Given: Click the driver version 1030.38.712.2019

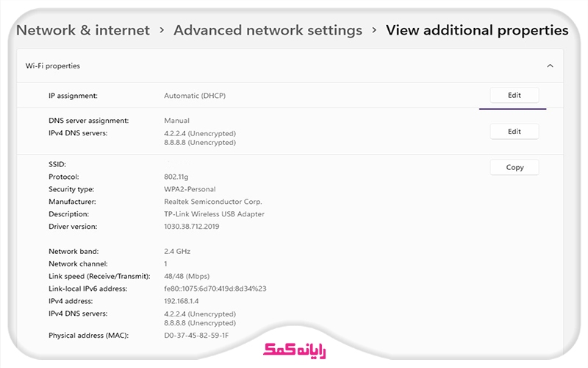Looking at the screenshot, I should coord(191,226).
